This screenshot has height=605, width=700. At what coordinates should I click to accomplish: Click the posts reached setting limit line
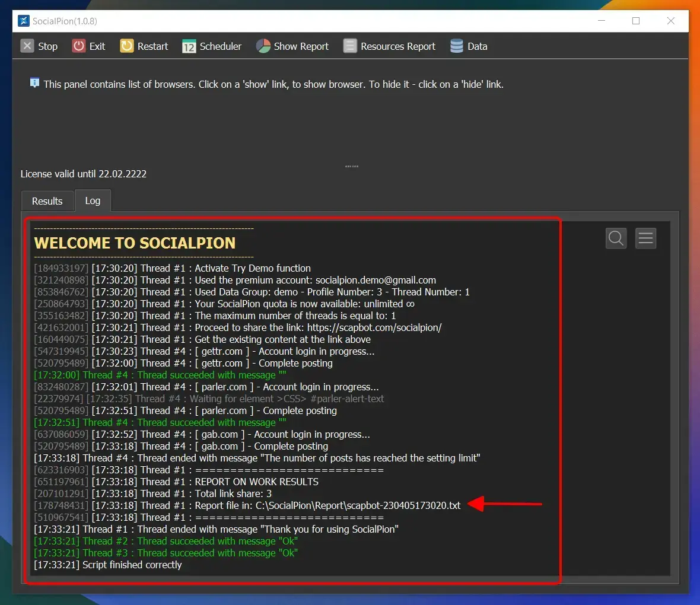pyautogui.click(x=257, y=458)
